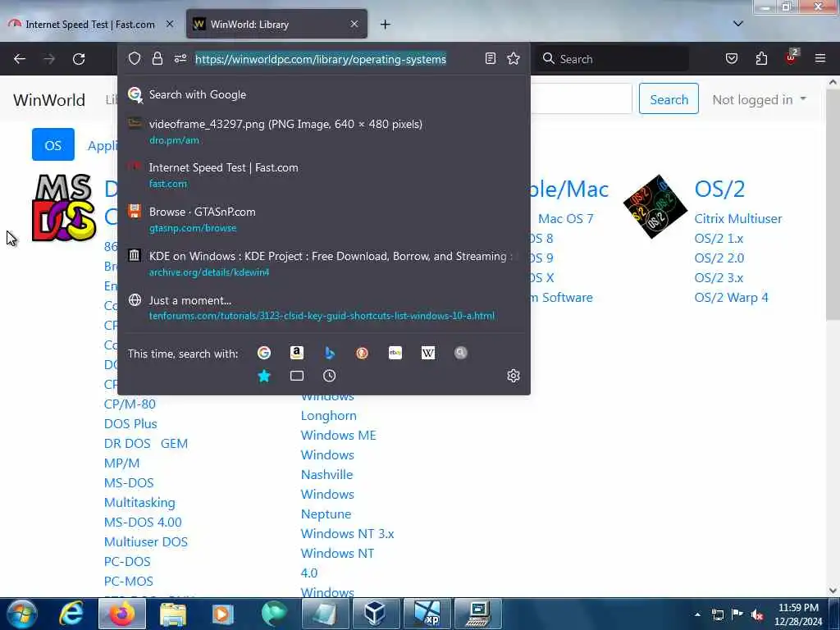This screenshot has height=630, width=840.
Task: Click the MS-DOS logo image
Action: (x=64, y=208)
